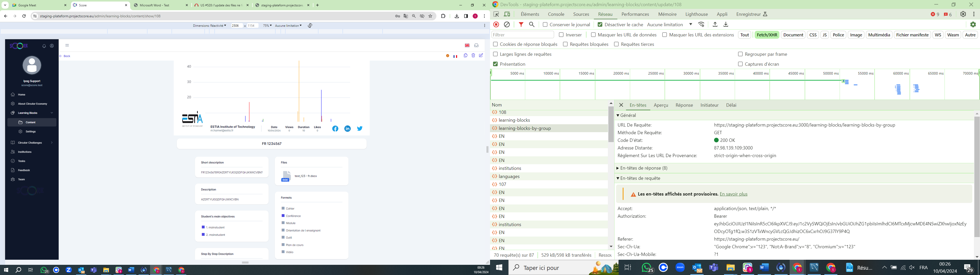Clear the network log
The width and height of the screenshot is (980, 275).
(507, 25)
